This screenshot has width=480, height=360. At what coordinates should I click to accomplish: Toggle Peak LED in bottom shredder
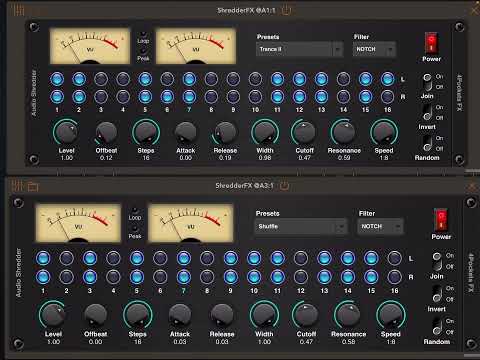pos(135,228)
